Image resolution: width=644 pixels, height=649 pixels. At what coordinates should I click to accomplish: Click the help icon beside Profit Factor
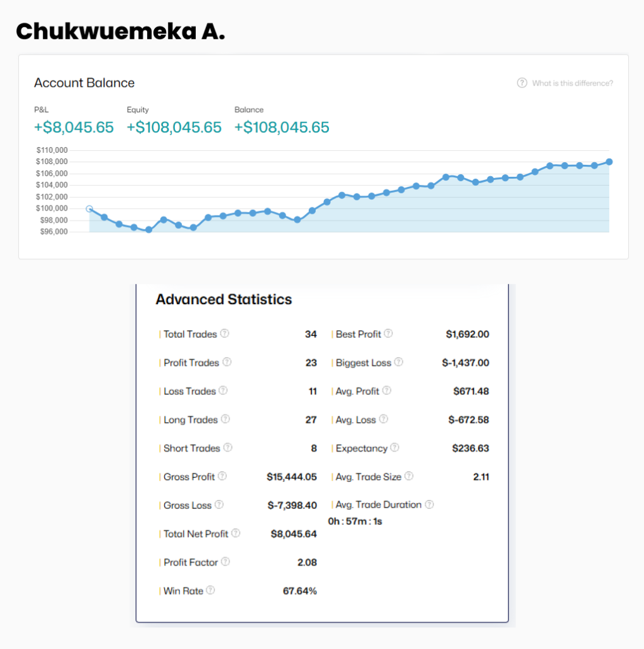(x=225, y=562)
